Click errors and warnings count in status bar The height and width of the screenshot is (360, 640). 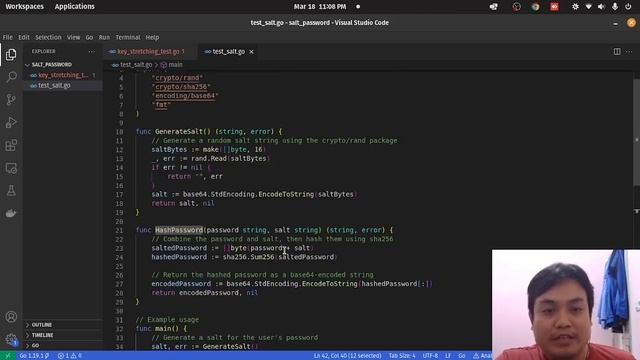click(x=69, y=356)
